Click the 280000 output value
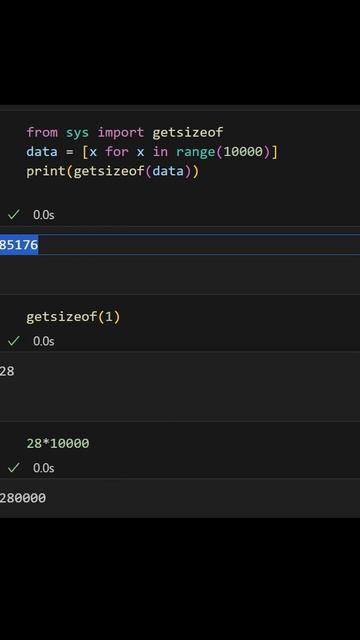Screen dimensions: 360x640 tap(23, 498)
